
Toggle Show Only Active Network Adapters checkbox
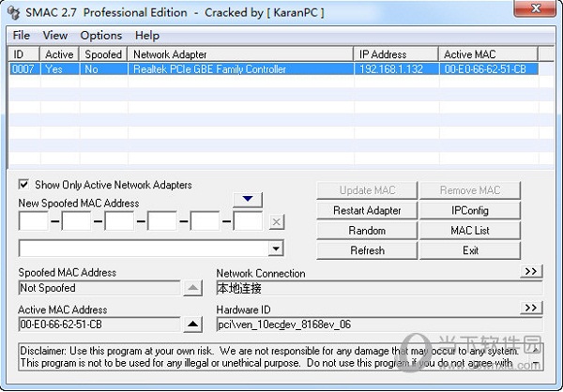pyautogui.click(x=23, y=185)
